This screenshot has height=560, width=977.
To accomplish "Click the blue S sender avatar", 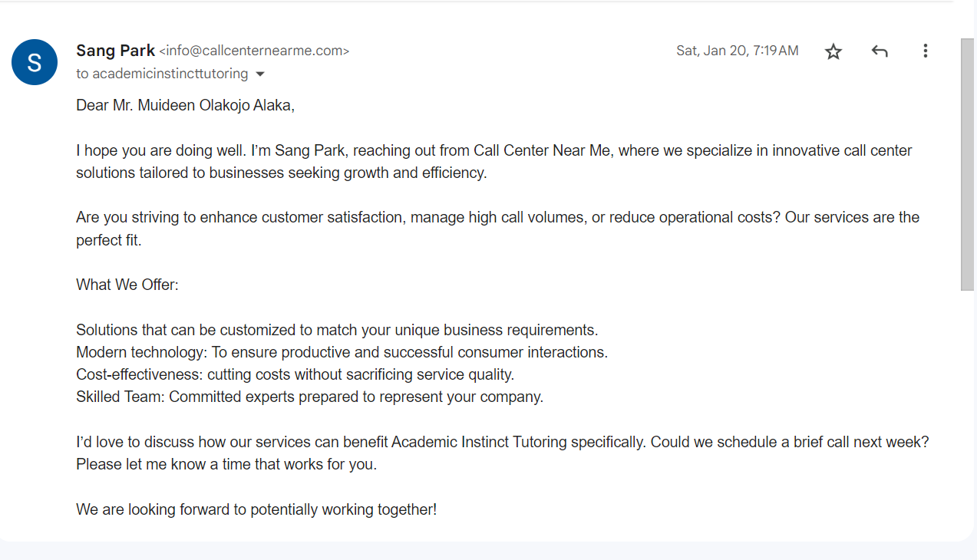I will tap(35, 62).
